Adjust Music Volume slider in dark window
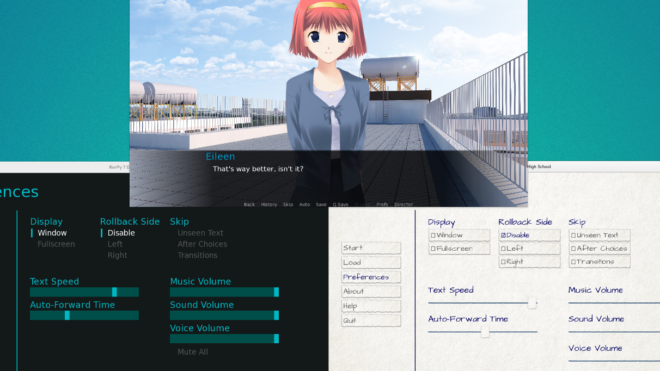This screenshot has height=371, width=660. pos(224,292)
